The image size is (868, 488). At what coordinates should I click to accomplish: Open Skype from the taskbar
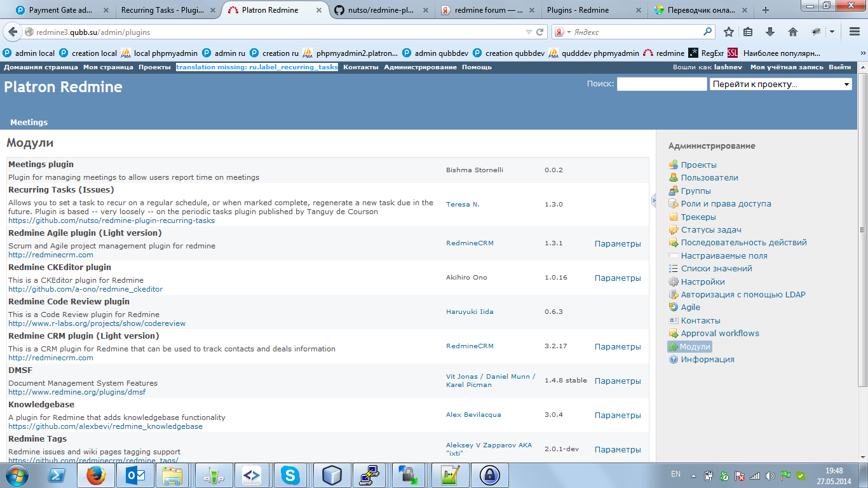[x=292, y=475]
